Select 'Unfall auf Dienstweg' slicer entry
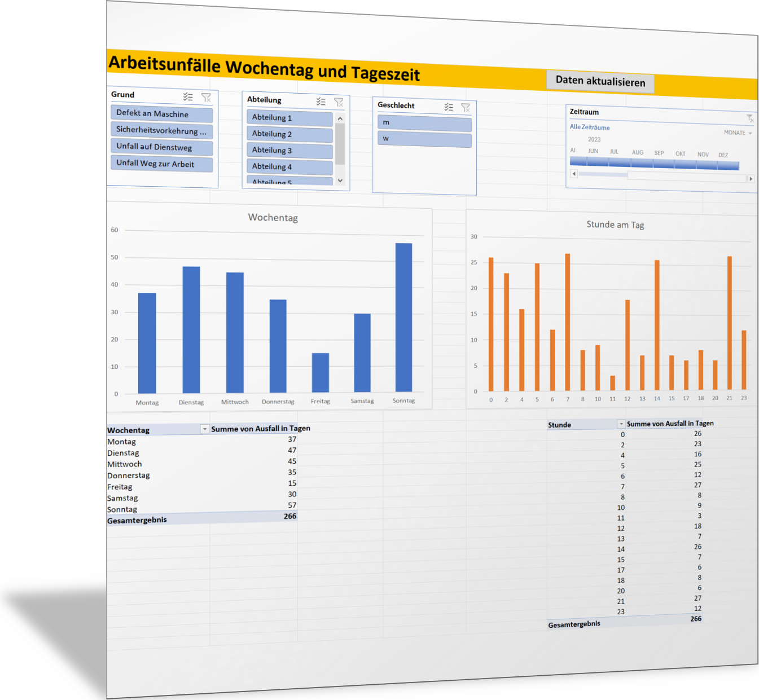759x700 pixels. tap(161, 147)
